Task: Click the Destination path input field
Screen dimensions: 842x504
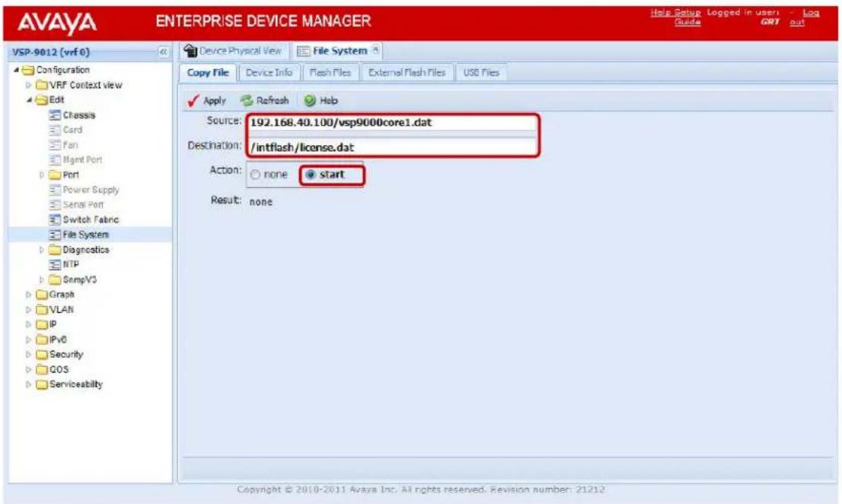Action: (393, 147)
